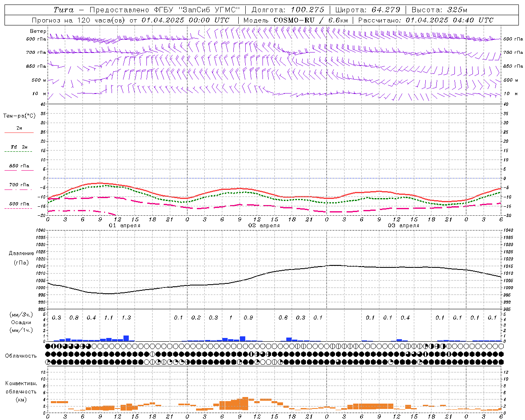This screenshot has height=420, width=525.
Task: Click the tallest orange convective cloud bar on 02 апреля
Action: (x=245, y=404)
